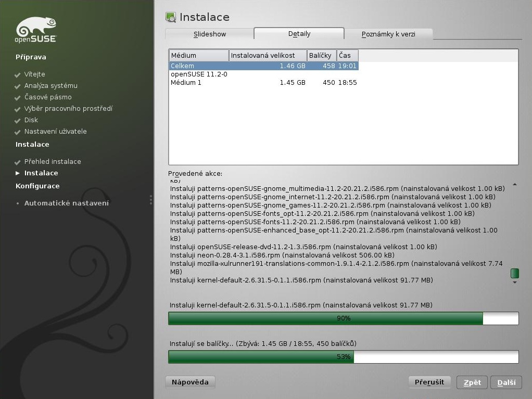Select the Médium 1 row
The image size is (532, 399).
coord(263,82)
